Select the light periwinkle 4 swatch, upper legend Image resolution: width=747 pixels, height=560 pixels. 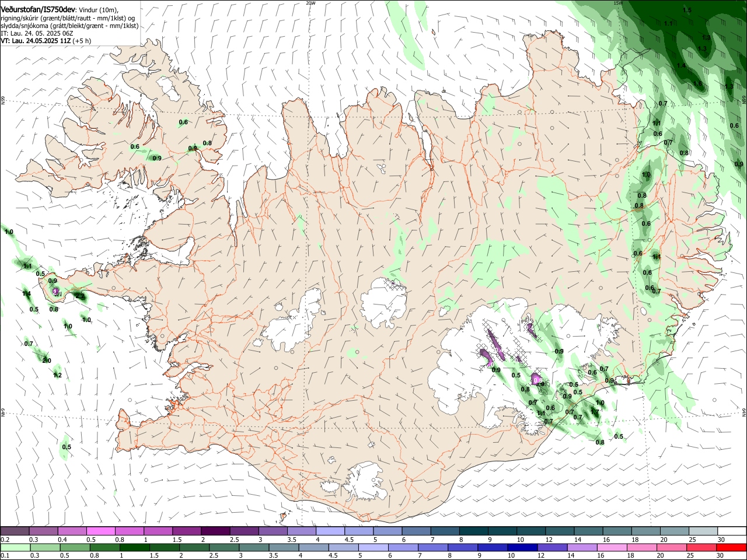pos(330,531)
